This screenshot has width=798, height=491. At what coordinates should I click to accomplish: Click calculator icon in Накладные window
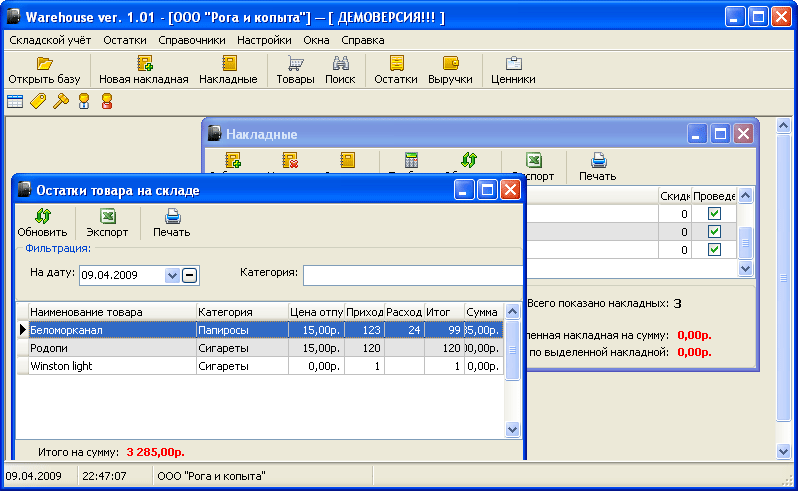(x=411, y=160)
